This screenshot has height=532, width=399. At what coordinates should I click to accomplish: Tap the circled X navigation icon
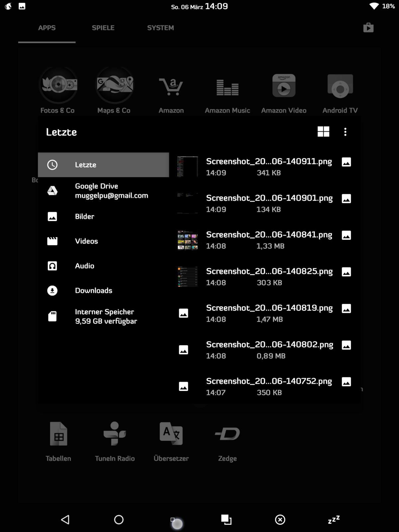[280, 519]
